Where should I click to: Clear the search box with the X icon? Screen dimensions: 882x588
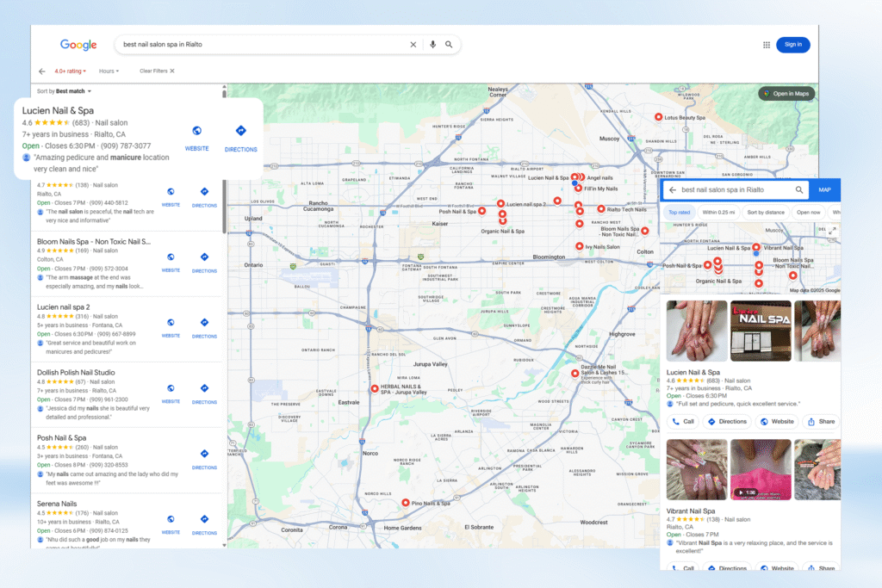pyautogui.click(x=413, y=45)
